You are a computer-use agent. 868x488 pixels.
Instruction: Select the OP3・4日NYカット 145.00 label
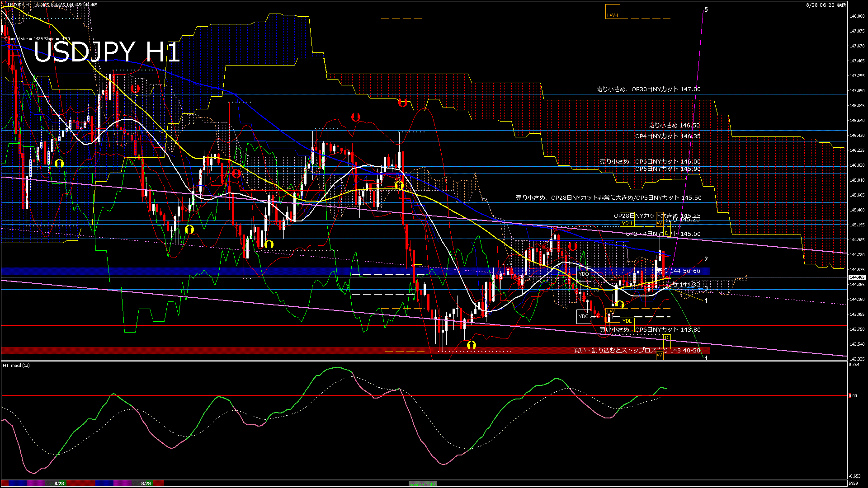tap(663, 234)
